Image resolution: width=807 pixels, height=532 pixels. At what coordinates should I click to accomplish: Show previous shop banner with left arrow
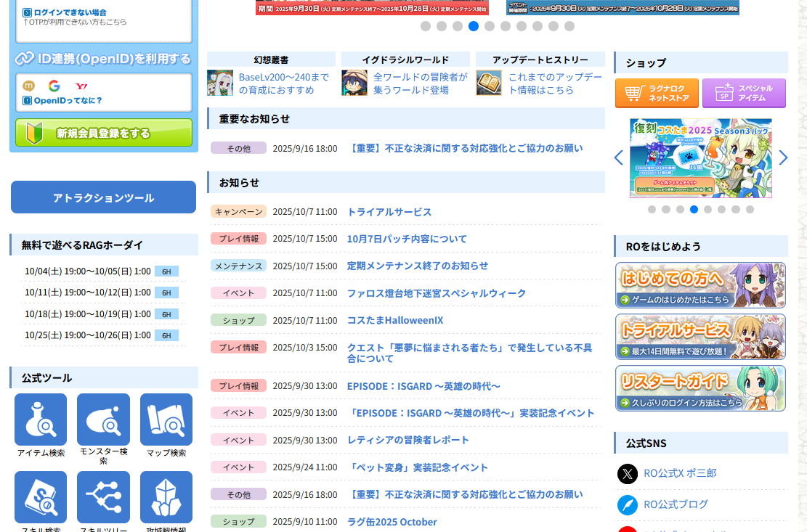tap(619, 157)
